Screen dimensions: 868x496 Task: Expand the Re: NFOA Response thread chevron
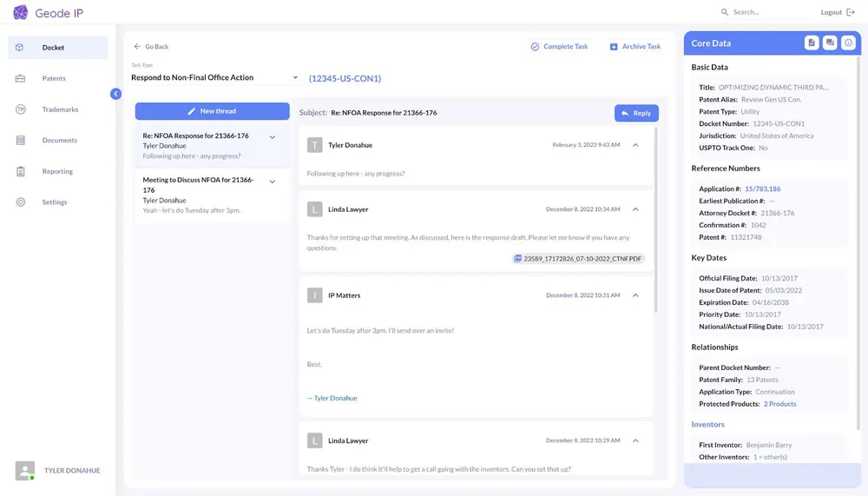pyautogui.click(x=273, y=137)
